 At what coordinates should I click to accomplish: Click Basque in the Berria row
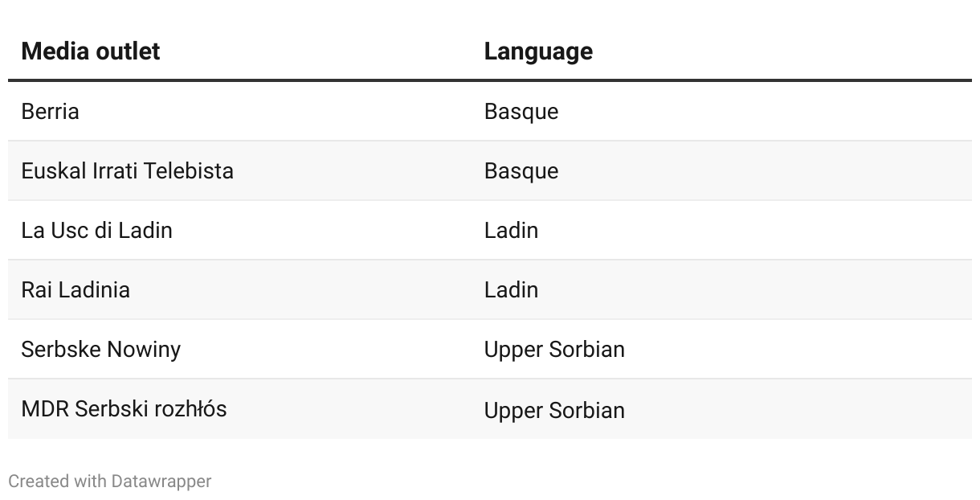coord(521,111)
